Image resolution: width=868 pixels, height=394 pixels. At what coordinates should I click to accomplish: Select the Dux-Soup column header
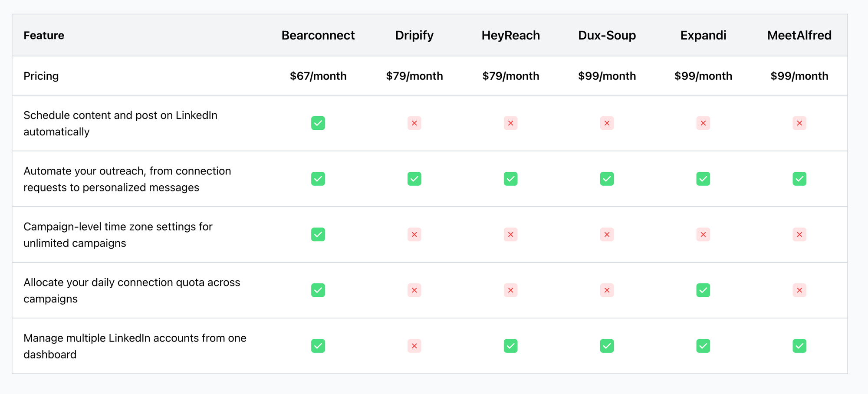(x=607, y=35)
